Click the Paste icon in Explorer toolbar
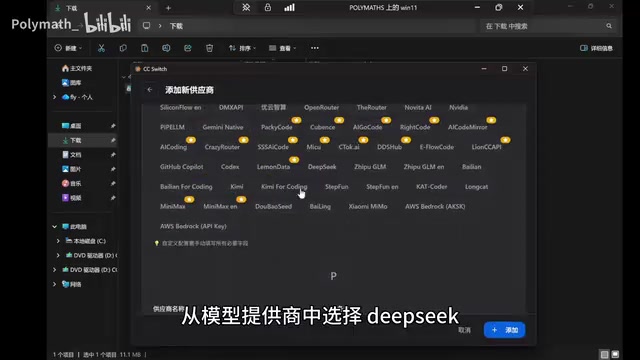 (144, 48)
